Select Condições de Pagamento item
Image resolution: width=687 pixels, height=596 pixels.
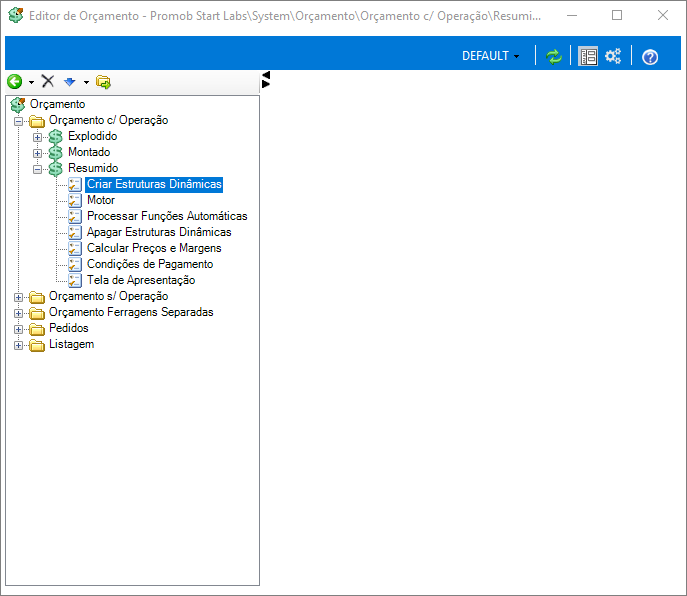pyautogui.click(x=150, y=264)
